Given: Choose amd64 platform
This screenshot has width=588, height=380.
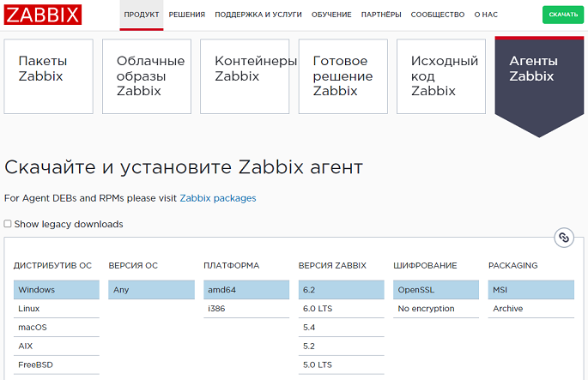Looking at the screenshot, I should pyautogui.click(x=246, y=290).
